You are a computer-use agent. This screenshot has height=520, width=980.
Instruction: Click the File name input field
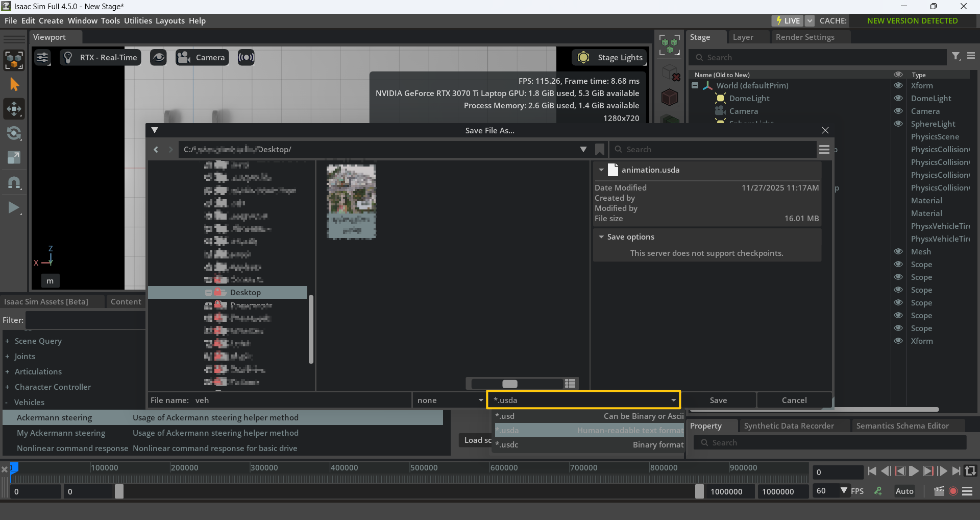pyautogui.click(x=301, y=400)
